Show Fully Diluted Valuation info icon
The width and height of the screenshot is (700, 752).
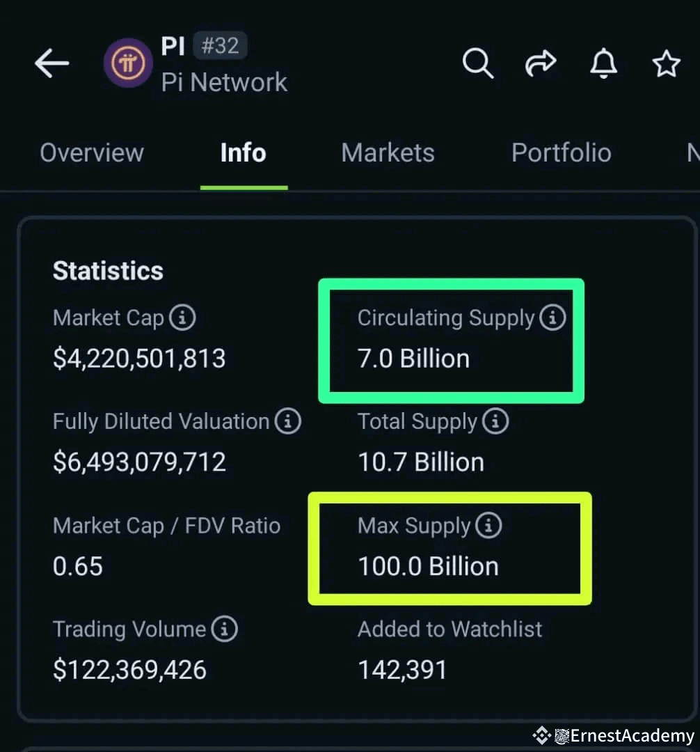(287, 421)
